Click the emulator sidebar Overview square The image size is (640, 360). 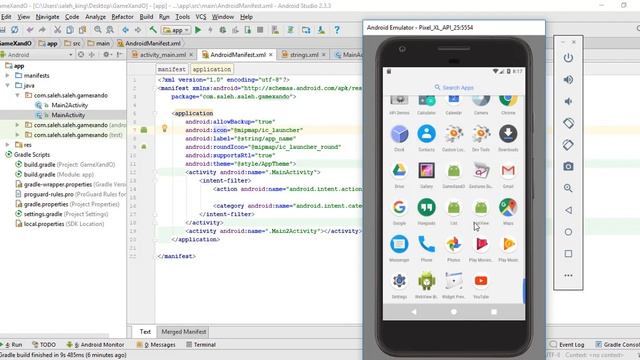pos(568,253)
